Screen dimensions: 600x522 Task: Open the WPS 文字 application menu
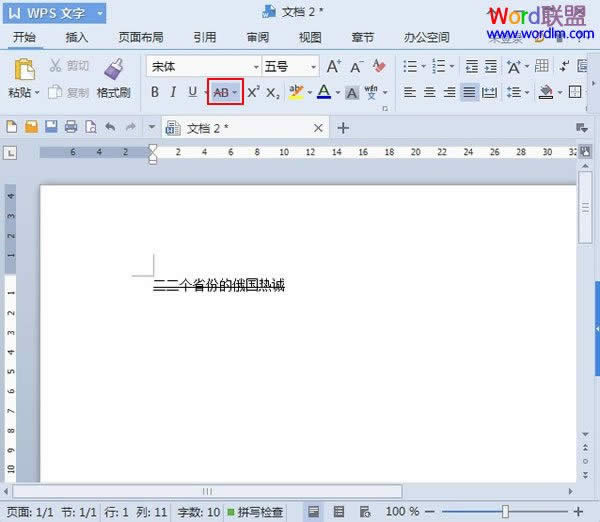pos(55,13)
